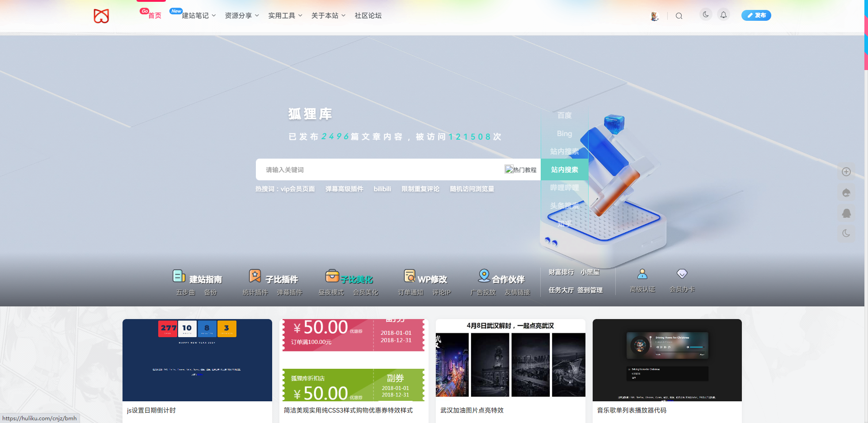Open the 关于本站 menu
Screen dimensions: 868x423
(x=325, y=15)
